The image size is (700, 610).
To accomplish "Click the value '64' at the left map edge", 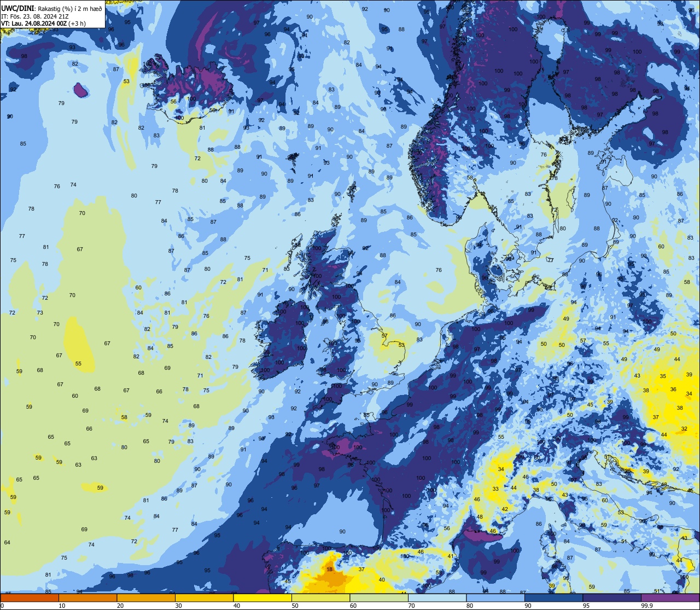I will coord(7,543).
